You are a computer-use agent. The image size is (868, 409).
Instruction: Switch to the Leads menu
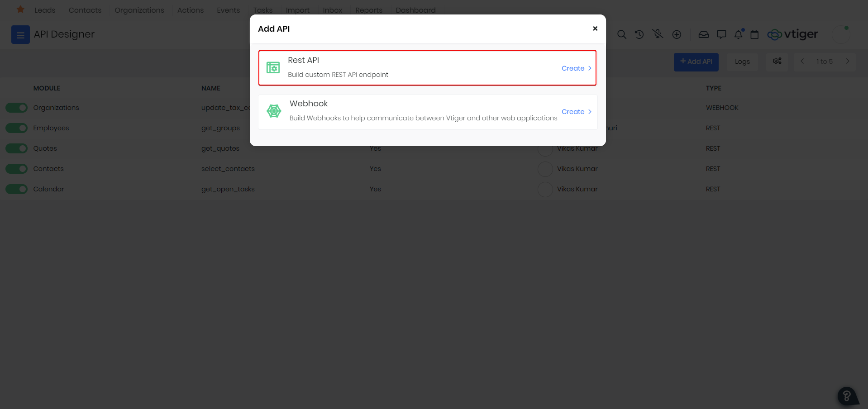[x=45, y=10]
